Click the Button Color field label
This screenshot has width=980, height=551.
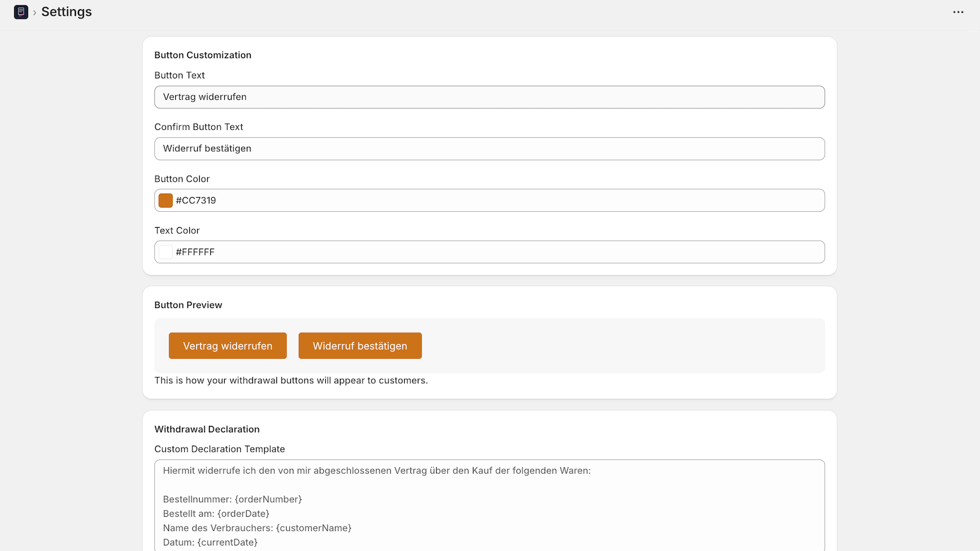(182, 179)
